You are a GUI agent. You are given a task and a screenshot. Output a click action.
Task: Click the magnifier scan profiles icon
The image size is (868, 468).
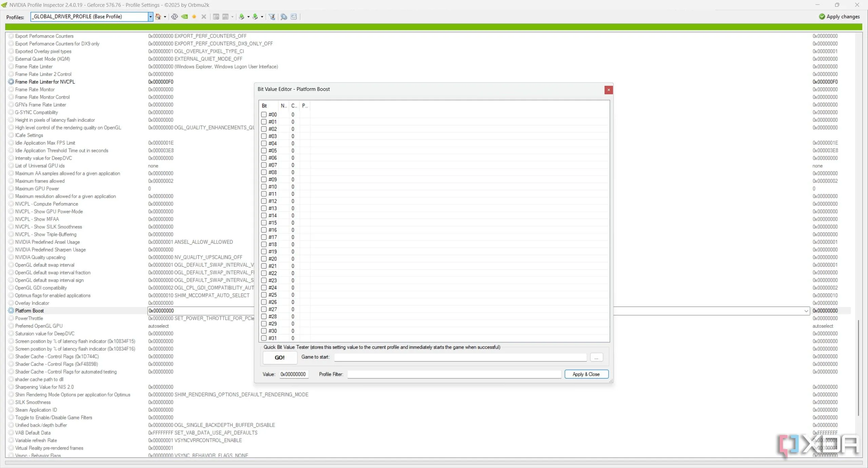click(x=284, y=17)
